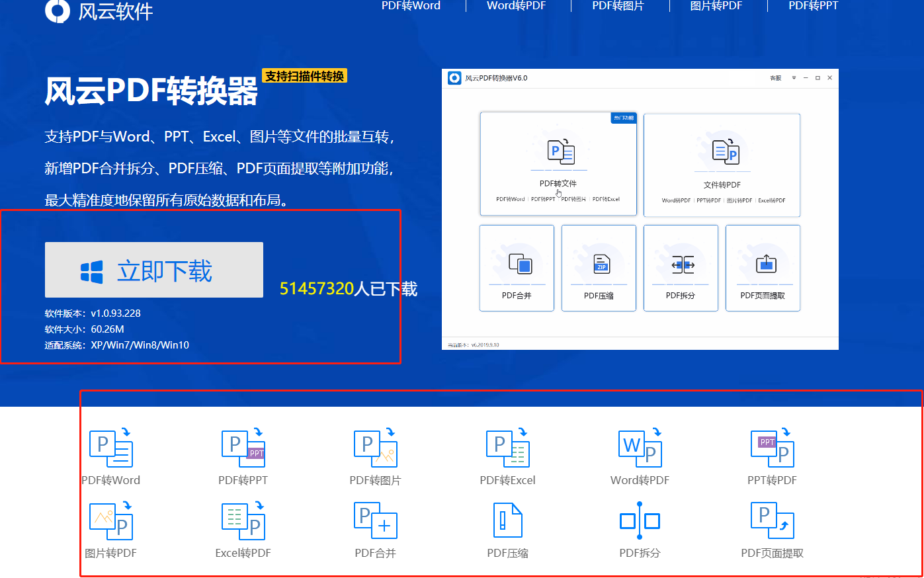
Task: Click the description line starting with 支持PDF与Word
Action: tap(220, 137)
